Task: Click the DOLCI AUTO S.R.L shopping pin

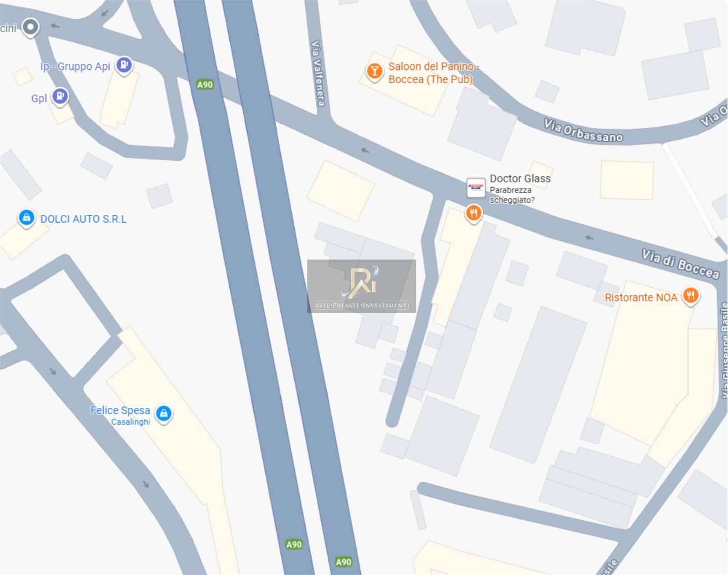Action: [x=26, y=218]
